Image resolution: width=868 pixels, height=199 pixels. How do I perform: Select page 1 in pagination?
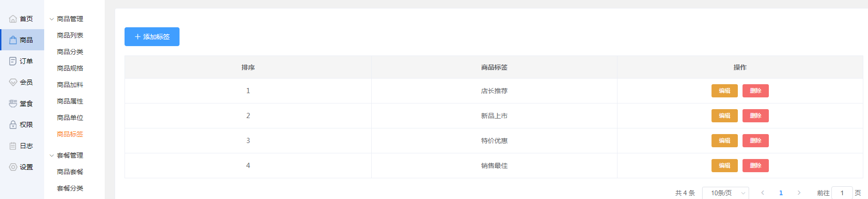pos(781,193)
